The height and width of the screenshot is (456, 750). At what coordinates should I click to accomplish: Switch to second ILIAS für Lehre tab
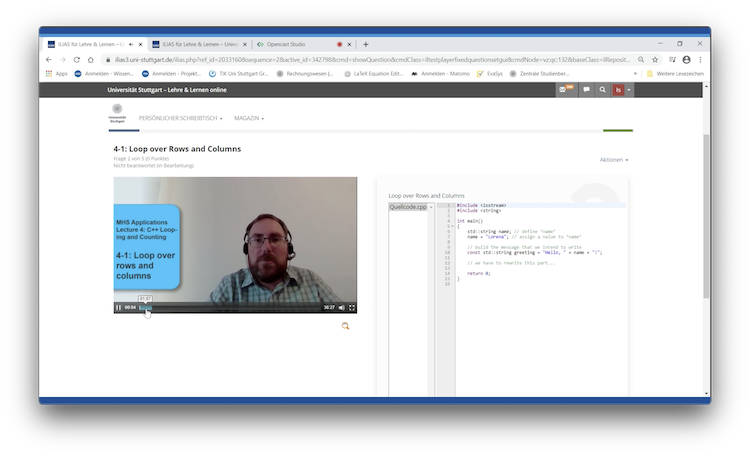click(200, 44)
